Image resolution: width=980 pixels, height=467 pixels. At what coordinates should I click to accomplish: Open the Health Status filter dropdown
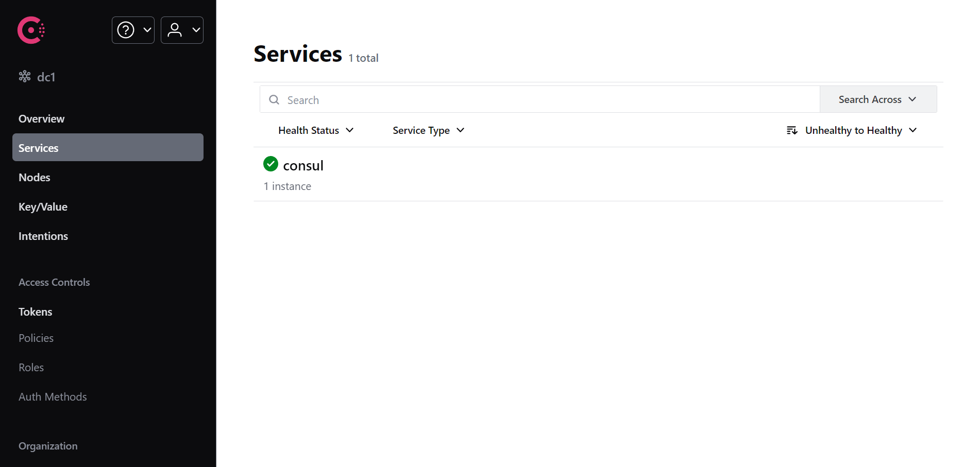click(x=315, y=130)
